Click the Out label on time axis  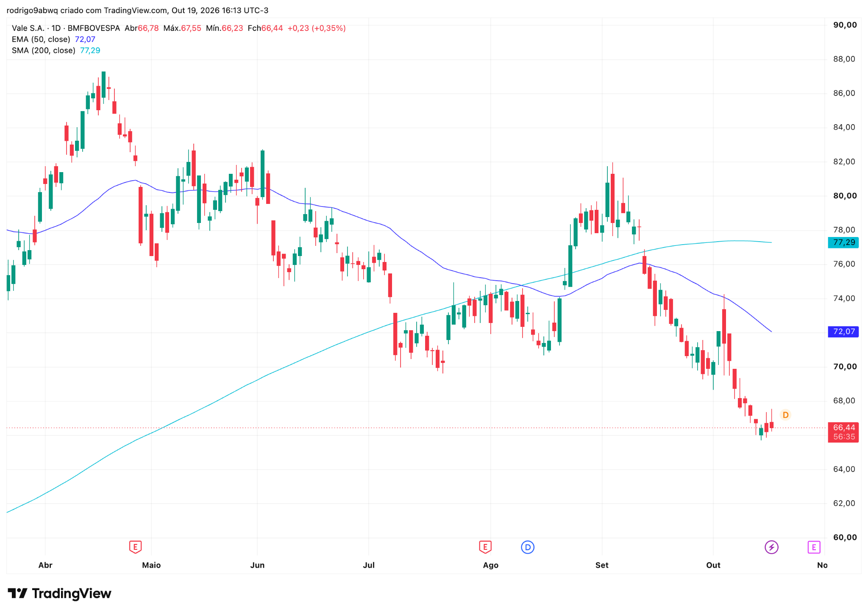[x=713, y=565]
